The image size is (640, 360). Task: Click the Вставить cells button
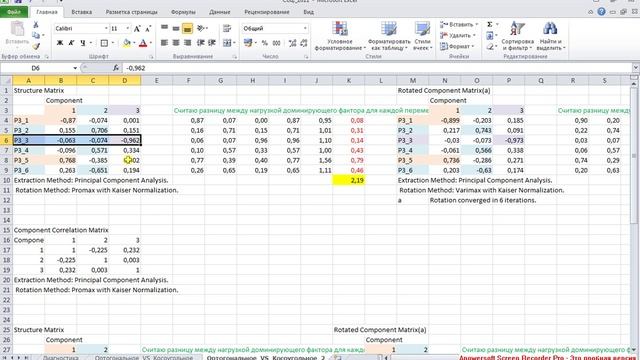[x=459, y=24]
